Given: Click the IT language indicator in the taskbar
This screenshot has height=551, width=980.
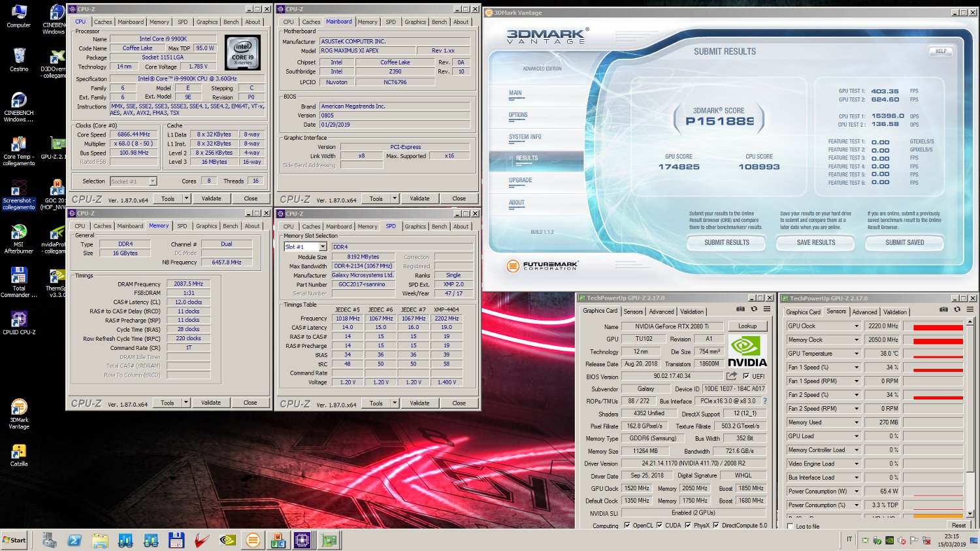Looking at the screenshot, I should click(x=849, y=539).
